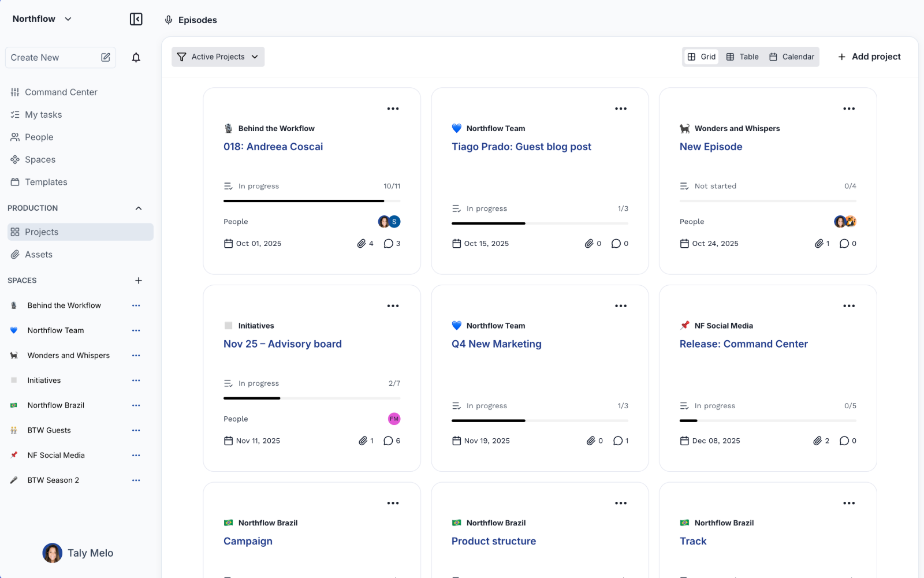Open more options for Q4 New Marketing card
The image size is (924, 578).
(x=621, y=306)
